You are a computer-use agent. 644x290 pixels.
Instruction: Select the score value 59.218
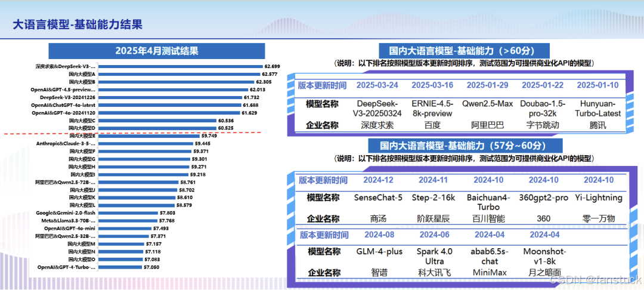[199, 175]
